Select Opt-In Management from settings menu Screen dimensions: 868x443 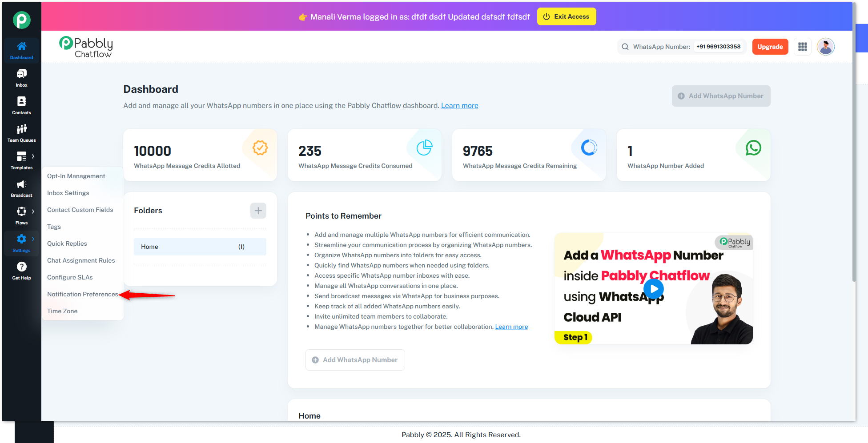[x=76, y=176]
